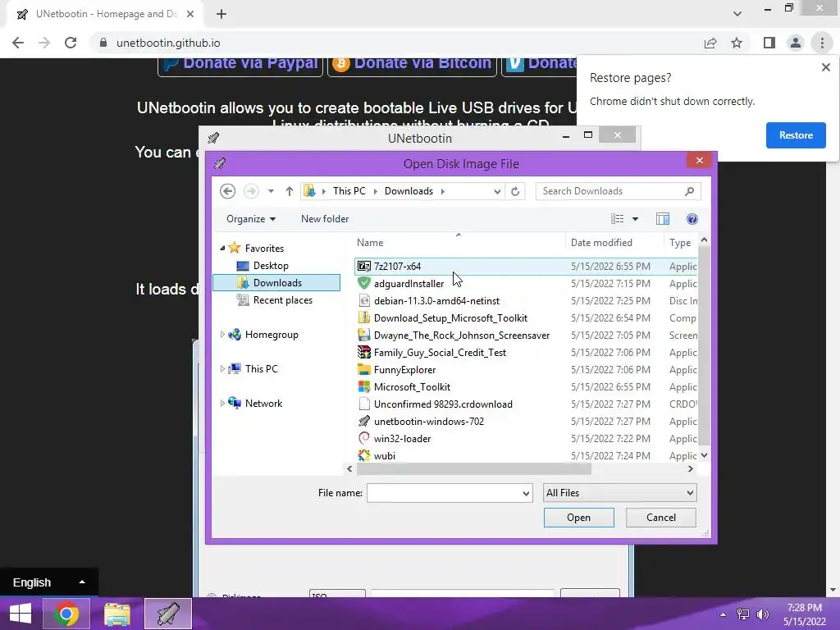Click the Back arrow in file dialog
Viewport: 840px width, 630px height.
[228, 191]
